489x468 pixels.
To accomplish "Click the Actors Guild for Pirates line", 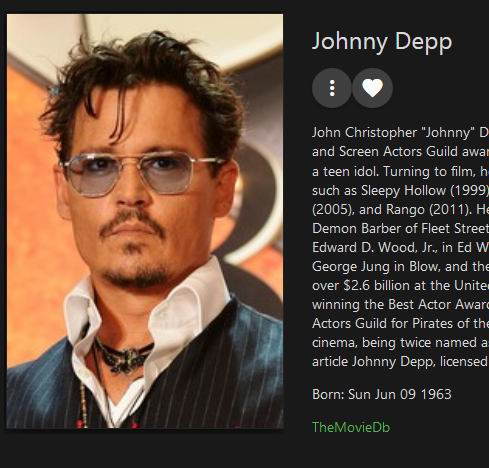I will tap(400, 324).
